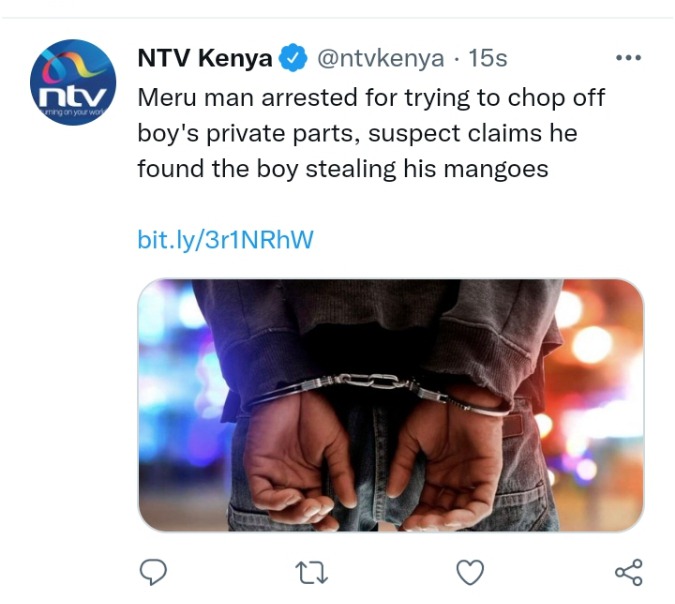Click the handcuffs chain in the photo
The width and height of the screenshot is (675, 604).
tap(371, 382)
